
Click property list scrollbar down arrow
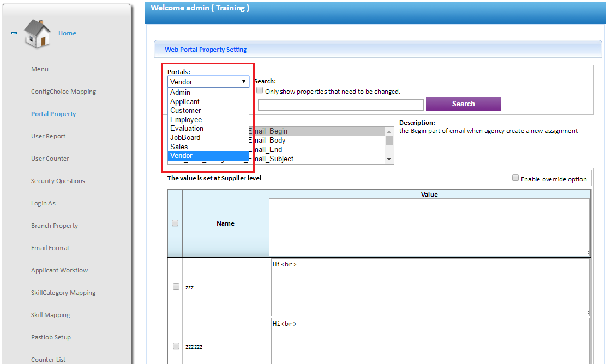(x=389, y=159)
